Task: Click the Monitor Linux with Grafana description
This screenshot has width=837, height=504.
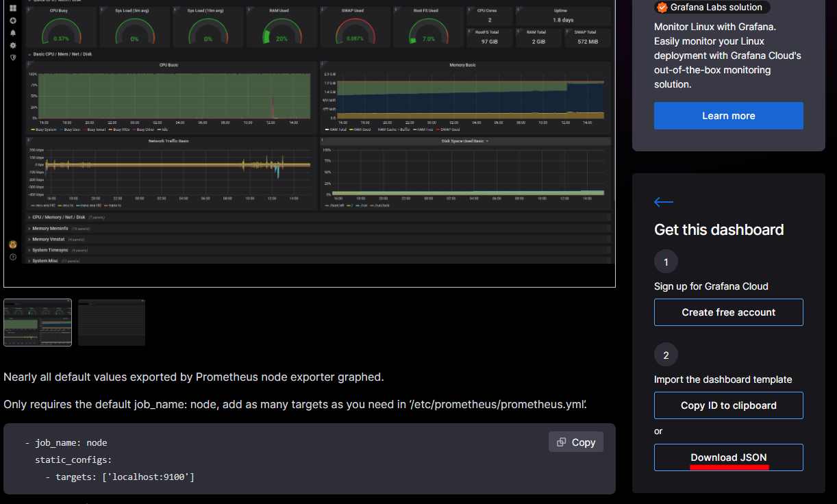Action: point(727,55)
